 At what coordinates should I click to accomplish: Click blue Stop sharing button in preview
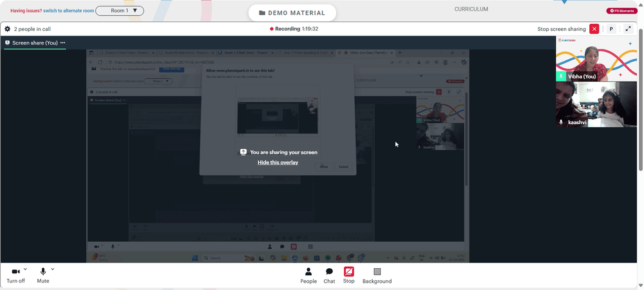tap(172, 69)
